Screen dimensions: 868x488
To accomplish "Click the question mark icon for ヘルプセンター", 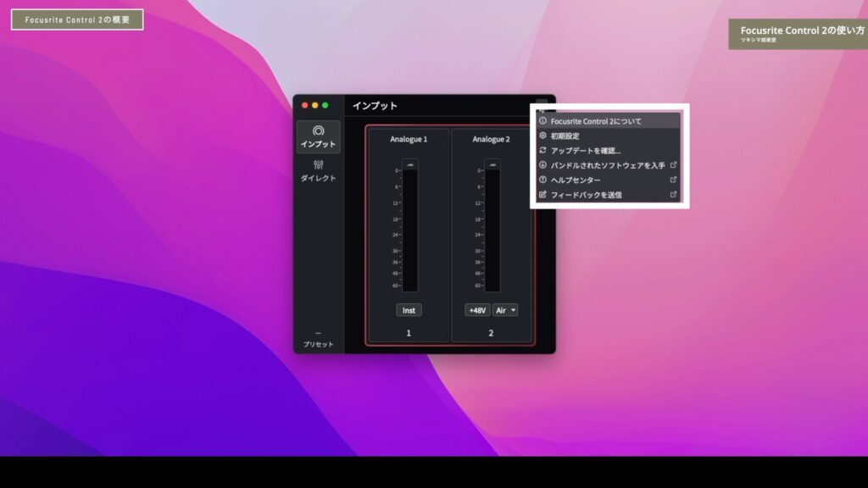I will [x=542, y=180].
